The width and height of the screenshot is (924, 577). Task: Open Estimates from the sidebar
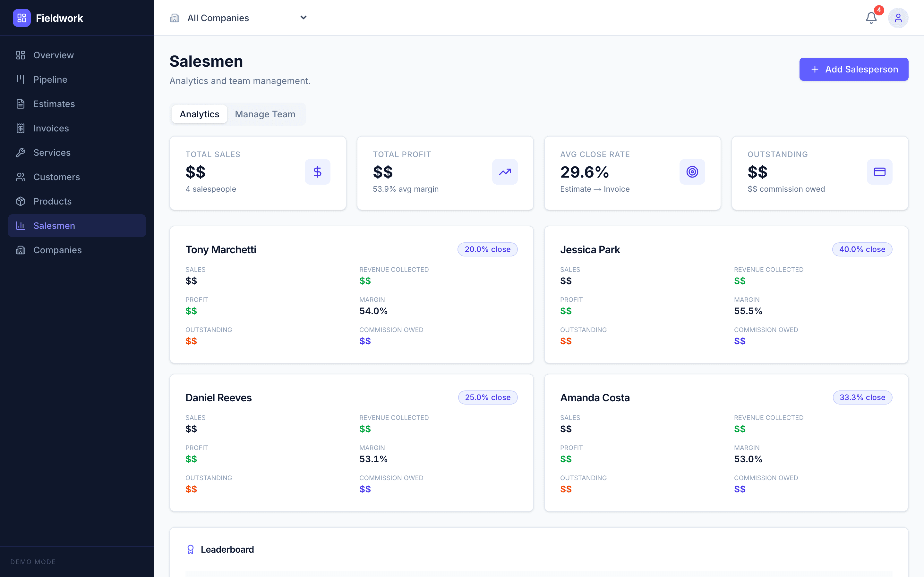click(54, 104)
